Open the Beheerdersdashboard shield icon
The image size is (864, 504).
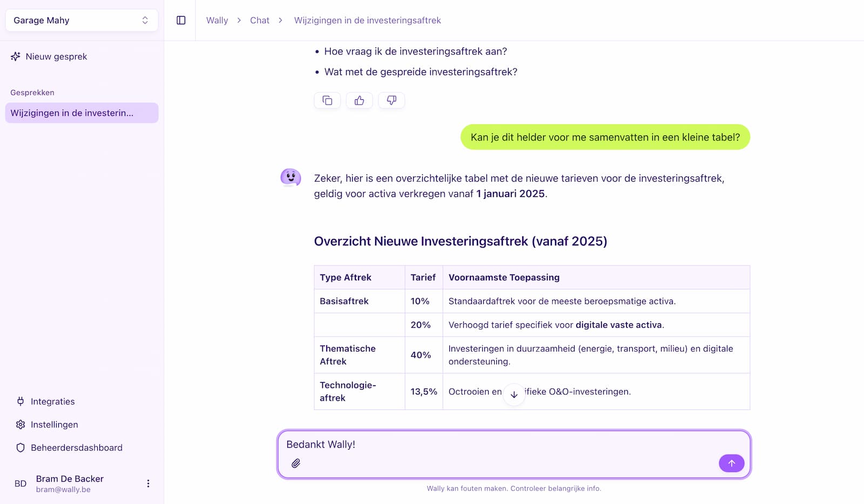76,447
